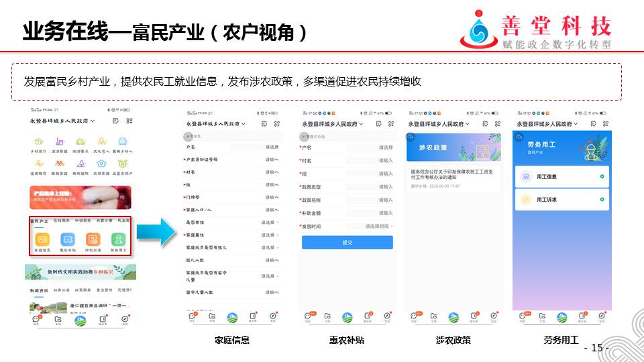Open the orange 涉农政策 icon
Image resolution: width=644 pixels, height=362 pixels.
(x=93, y=239)
